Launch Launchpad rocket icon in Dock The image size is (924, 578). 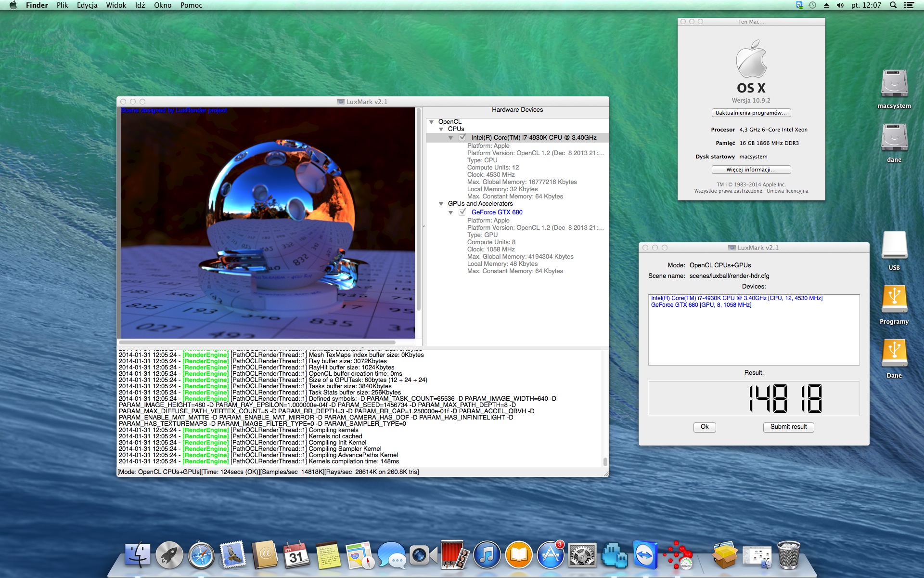[169, 555]
